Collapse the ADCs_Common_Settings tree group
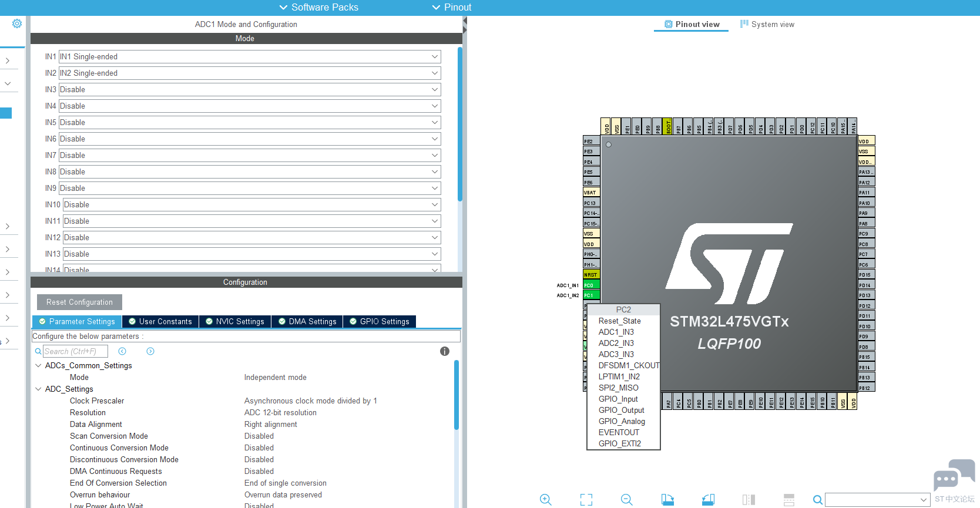The width and height of the screenshot is (980, 508). pyautogui.click(x=39, y=365)
